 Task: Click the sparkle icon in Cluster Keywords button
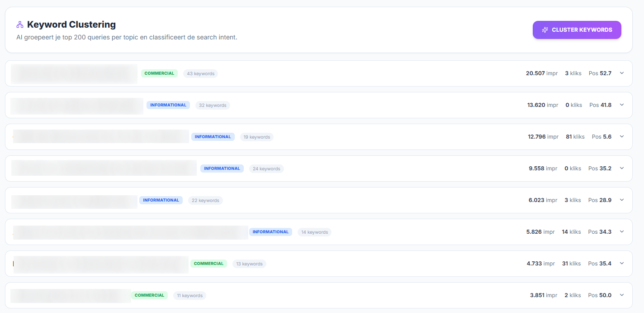coord(545,30)
